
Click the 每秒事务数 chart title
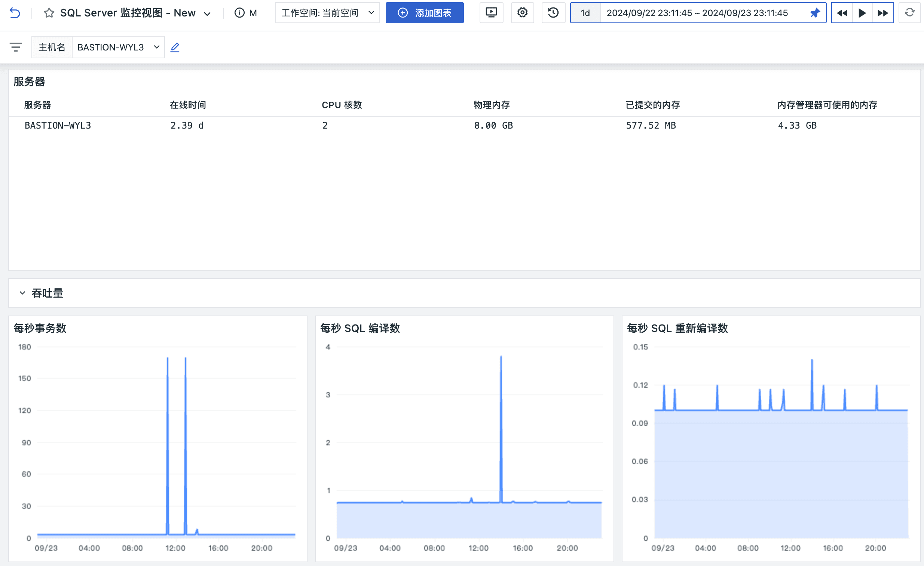pos(40,328)
